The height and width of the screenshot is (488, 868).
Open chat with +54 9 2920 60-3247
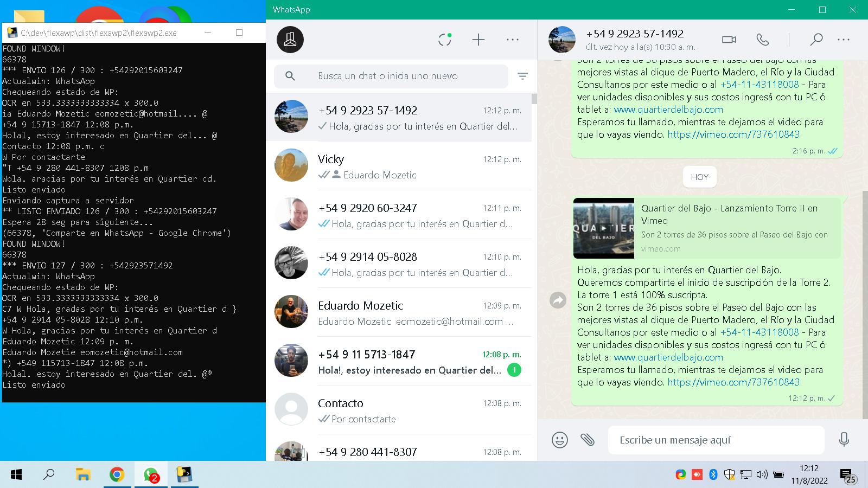[x=399, y=215]
